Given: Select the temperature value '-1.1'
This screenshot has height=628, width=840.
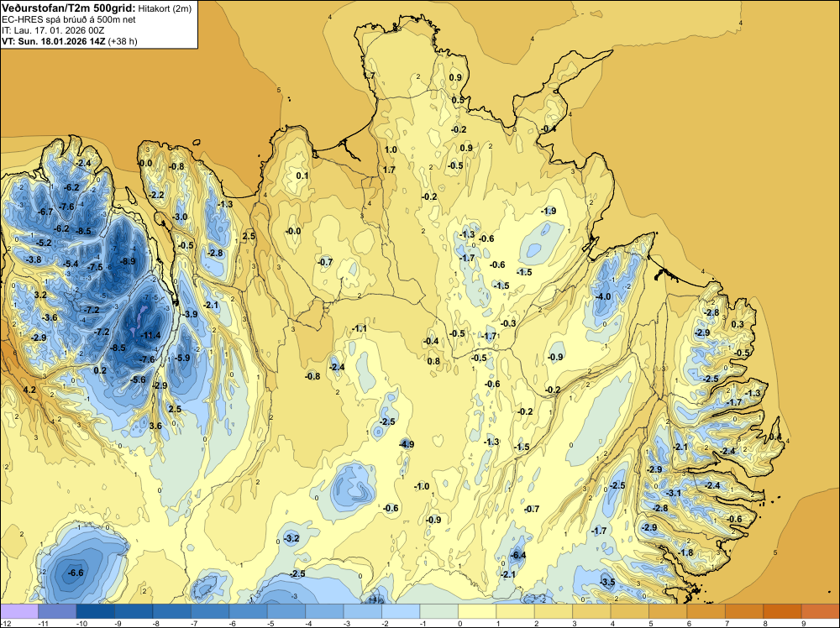Looking at the screenshot, I should [359, 328].
